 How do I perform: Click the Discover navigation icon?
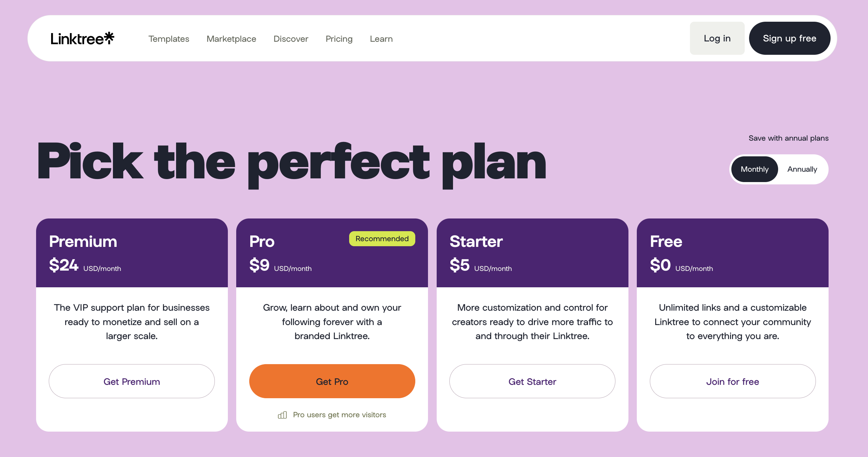click(x=291, y=38)
